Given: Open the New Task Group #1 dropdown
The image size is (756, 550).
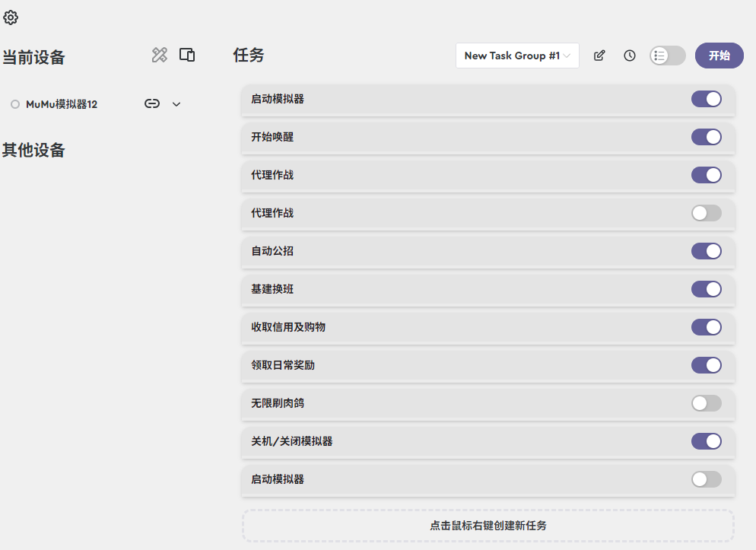Looking at the screenshot, I should pos(517,56).
